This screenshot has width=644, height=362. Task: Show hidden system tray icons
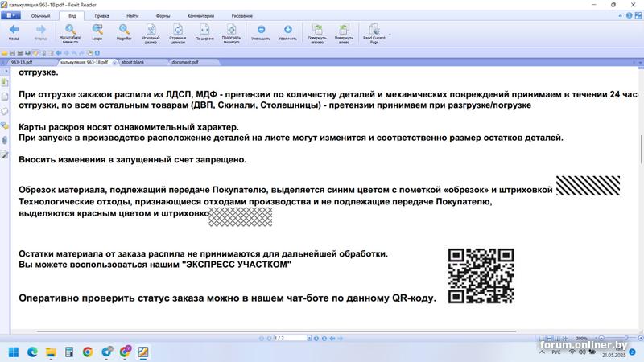pyautogui.click(x=542, y=352)
